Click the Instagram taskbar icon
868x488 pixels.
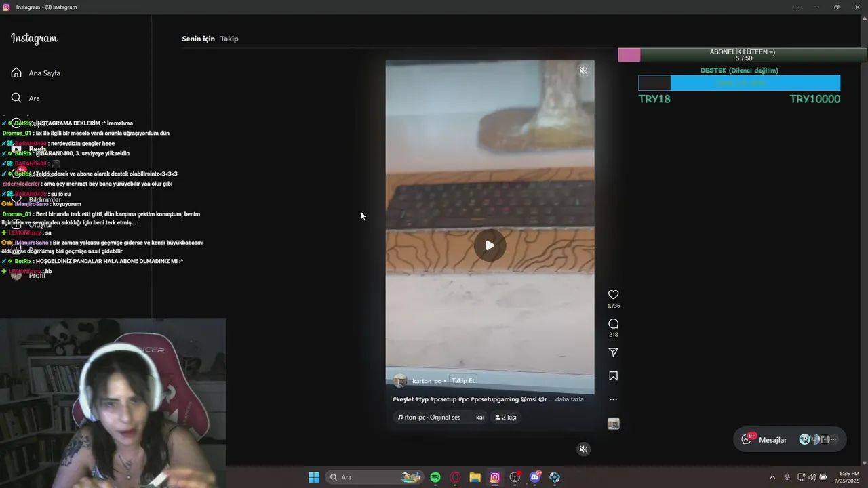pyautogui.click(x=495, y=477)
